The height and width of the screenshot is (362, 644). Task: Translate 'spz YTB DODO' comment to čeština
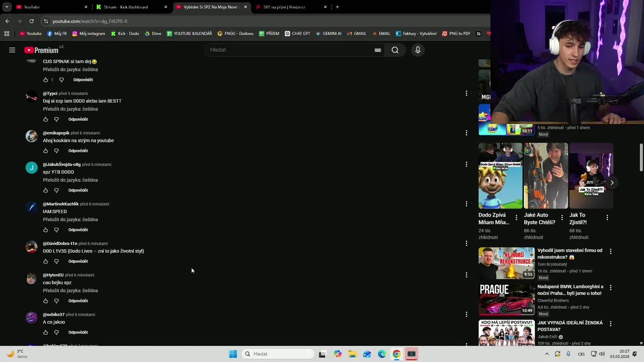click(70, 180)
